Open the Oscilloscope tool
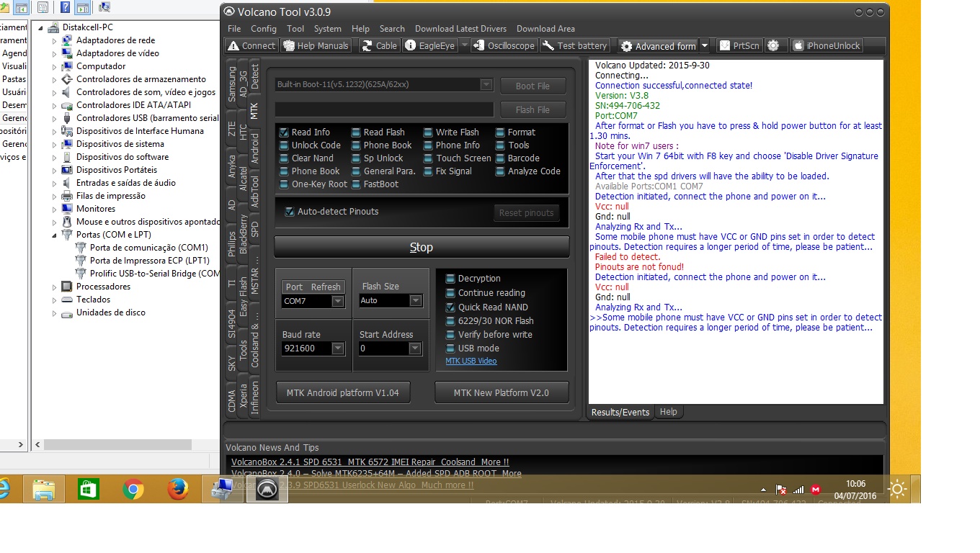Screen dimensions: 980x553 [x=504, y=45]
